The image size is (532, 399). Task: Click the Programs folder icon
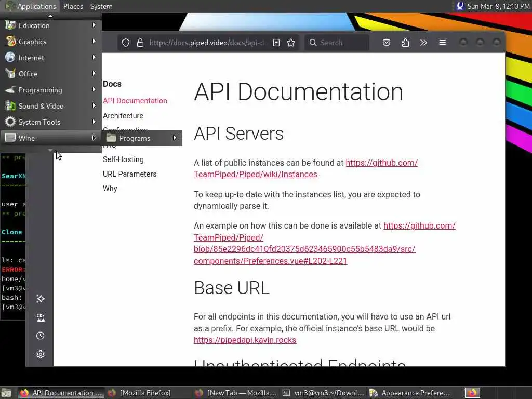[x=111, y=138]
